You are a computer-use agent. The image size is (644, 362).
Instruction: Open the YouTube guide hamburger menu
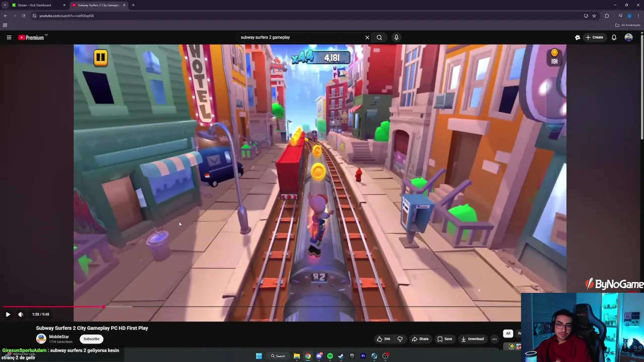pos(9,37)
